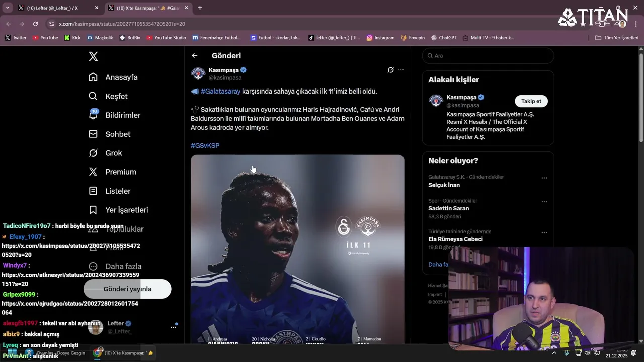This screenshot has height=362, width=644.
Task: Click Chrome icon in taskbar
Action: pyautogui.click(x=97, y=353)
